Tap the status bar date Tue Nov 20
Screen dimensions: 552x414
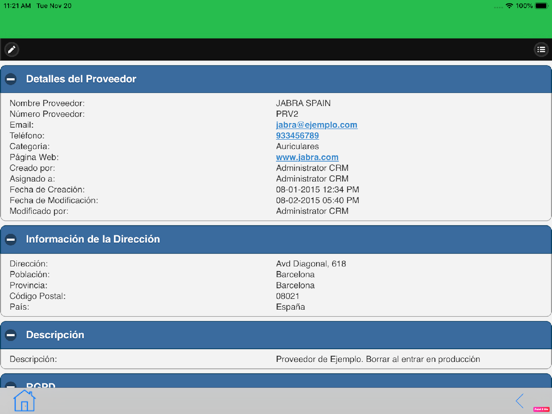[x=54, y=6]
